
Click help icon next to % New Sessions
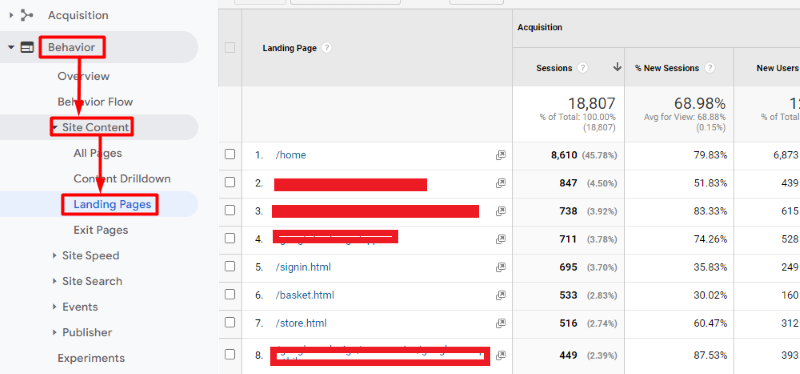click(710, 68)
